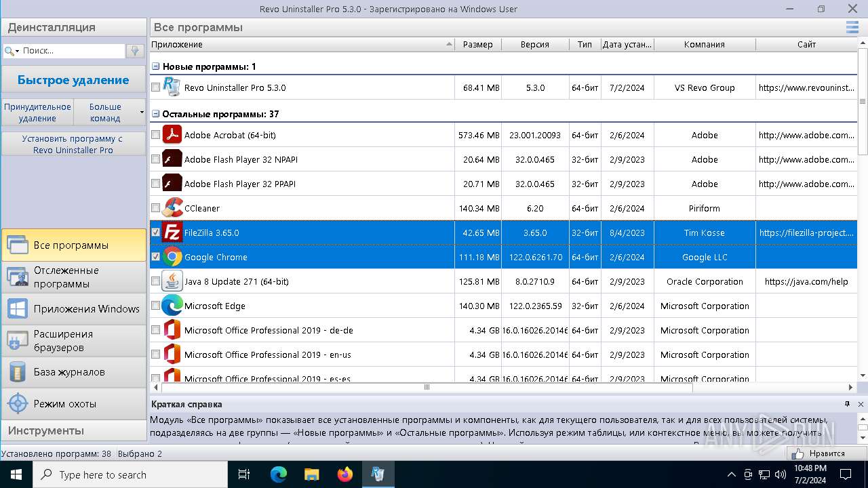Click Принудительное удаление button
Image resolution: width=868 pixels, height=488 pixels.
pos(37,112)
